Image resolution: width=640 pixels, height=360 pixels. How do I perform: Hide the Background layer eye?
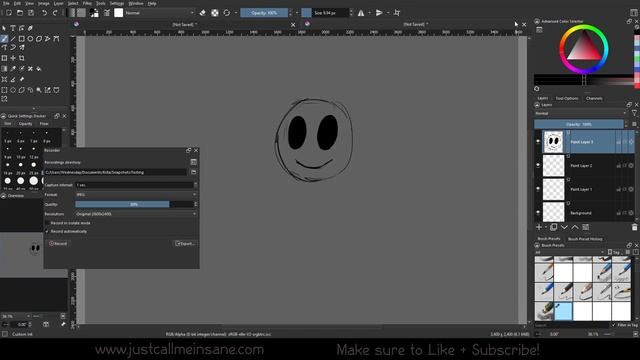538,213
